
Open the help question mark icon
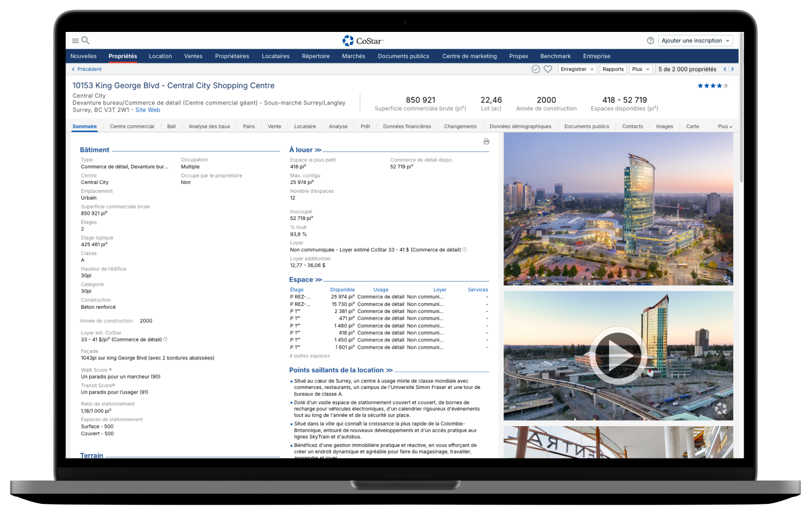pyautogui.click(x=650, y=41)
